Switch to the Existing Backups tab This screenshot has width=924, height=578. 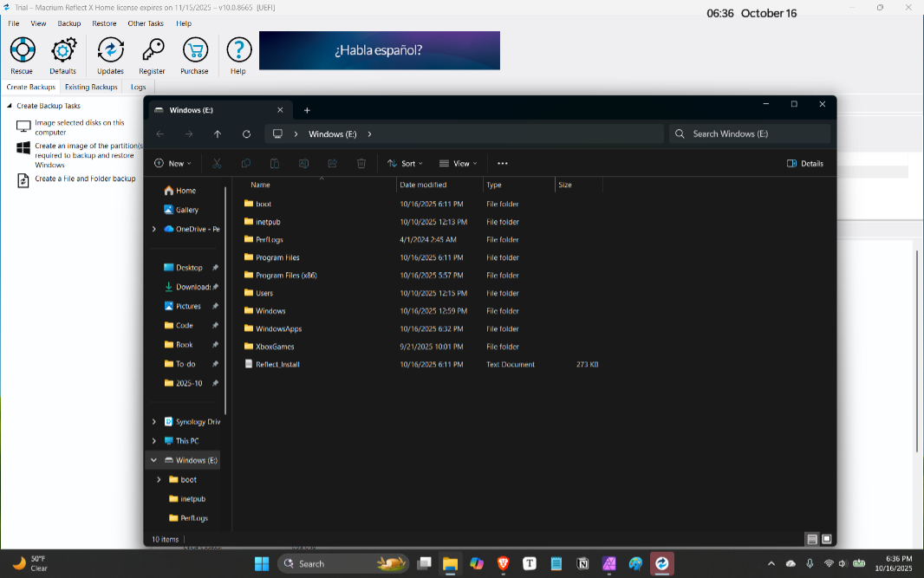coord(91,88)
